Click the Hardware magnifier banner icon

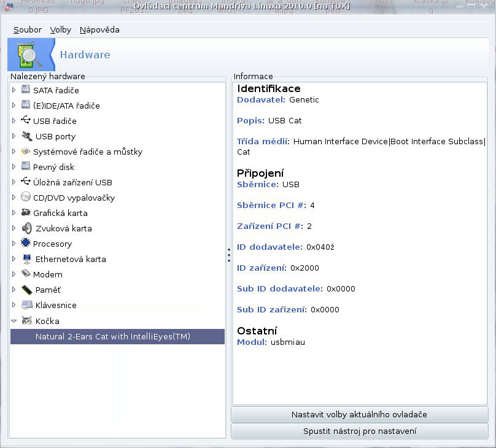[x=30, y=55]
